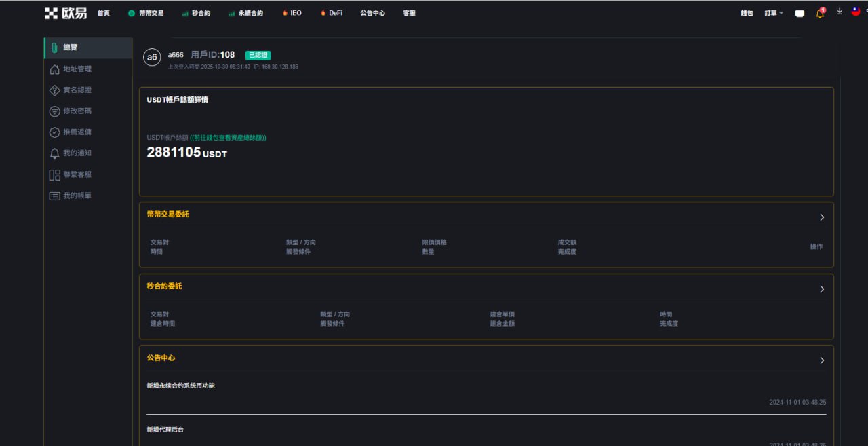
Task: Click the house icon beside 地址管理
Action: click(55, 69)
